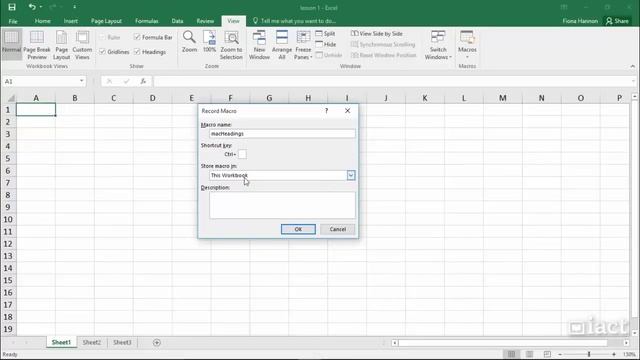Image resolution: width=640 pixels, height=360 pixels.
Task: Click the horizontal scrollbar track
Action: click(x=503, y=343)
